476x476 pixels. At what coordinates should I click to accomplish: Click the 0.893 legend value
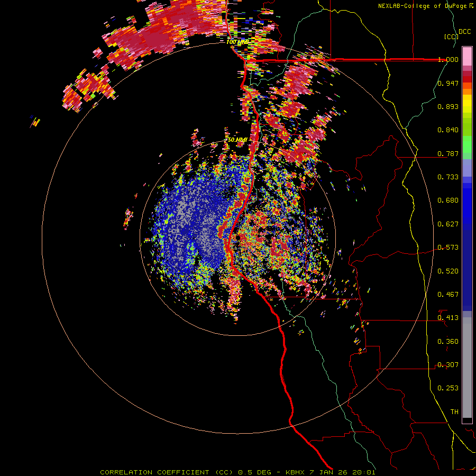448,106
